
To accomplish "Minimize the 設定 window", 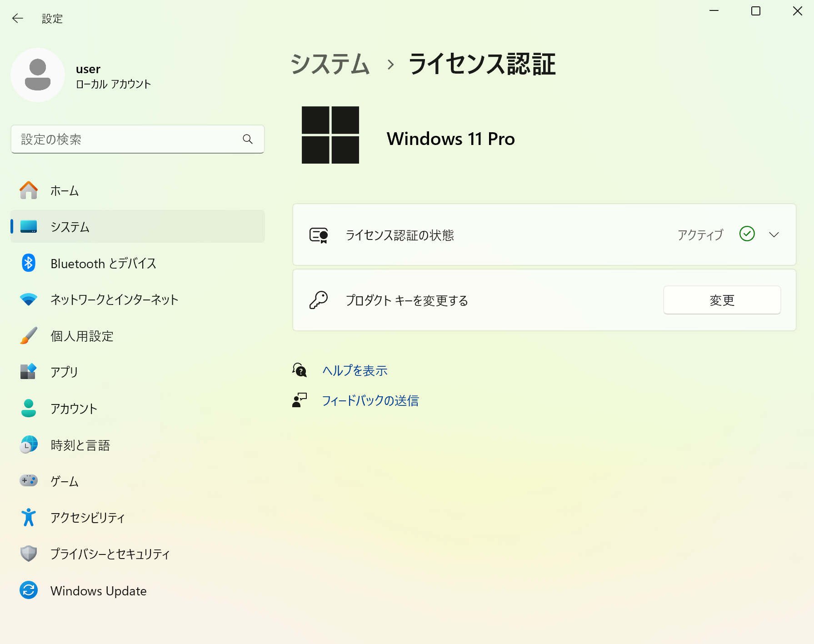I will (714, 11).
